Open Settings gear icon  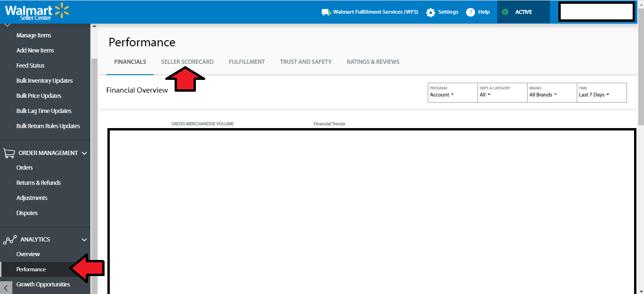coord(431,12)
